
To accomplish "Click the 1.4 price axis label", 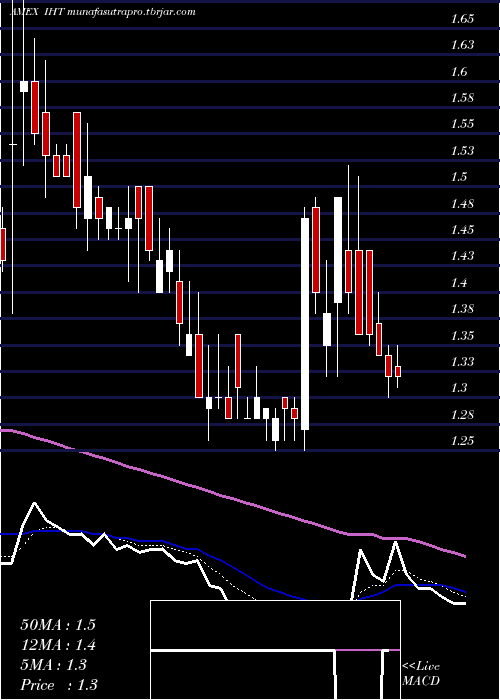I will tap(459, 283).
